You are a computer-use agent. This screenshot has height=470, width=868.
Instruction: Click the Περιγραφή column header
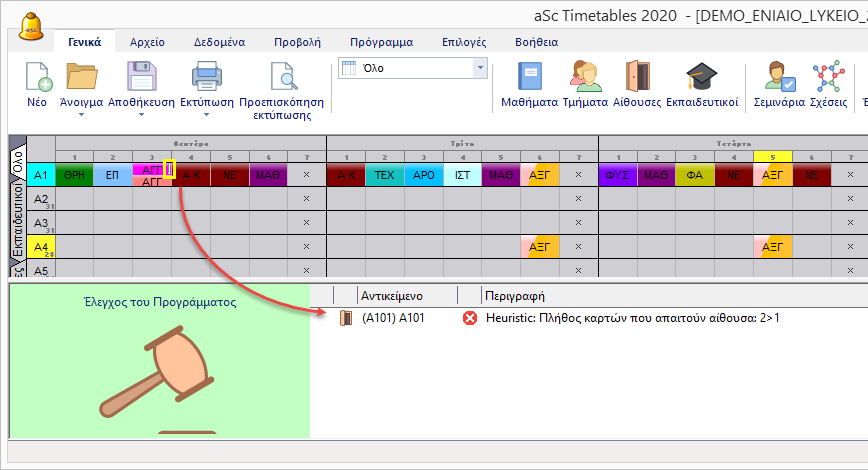point(514,296)
